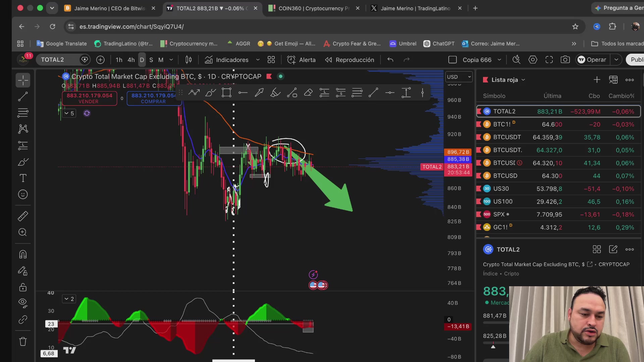This screenshot has height=362, width=644.
Task: Pick the eraser tool in floating favorites toolbar
Action: click(308, 93)
